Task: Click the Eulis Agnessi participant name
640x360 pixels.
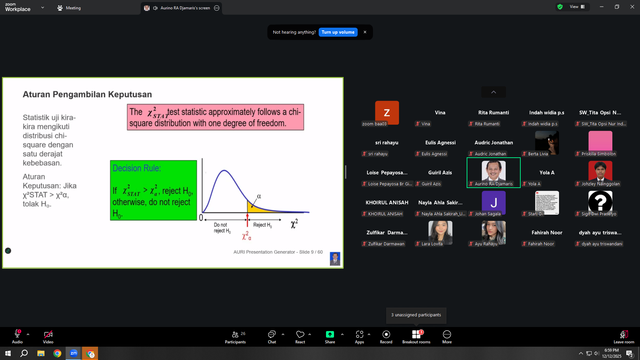Action: 440,142
